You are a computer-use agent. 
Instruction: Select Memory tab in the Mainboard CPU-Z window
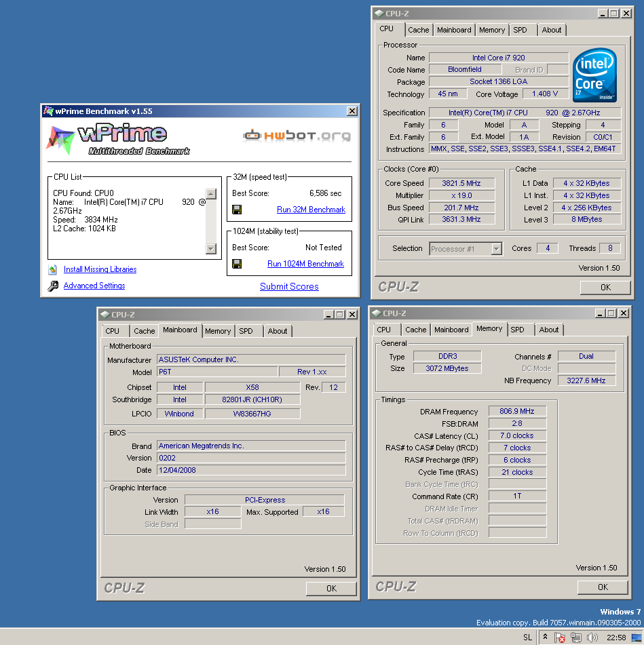click(218, 331)
